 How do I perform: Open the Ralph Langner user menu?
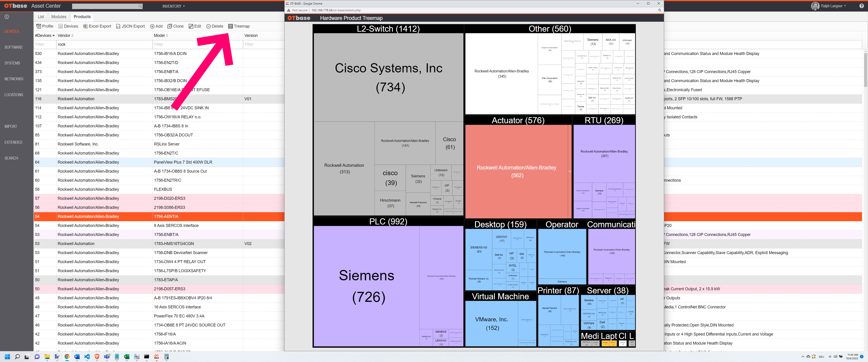[829, 6]
